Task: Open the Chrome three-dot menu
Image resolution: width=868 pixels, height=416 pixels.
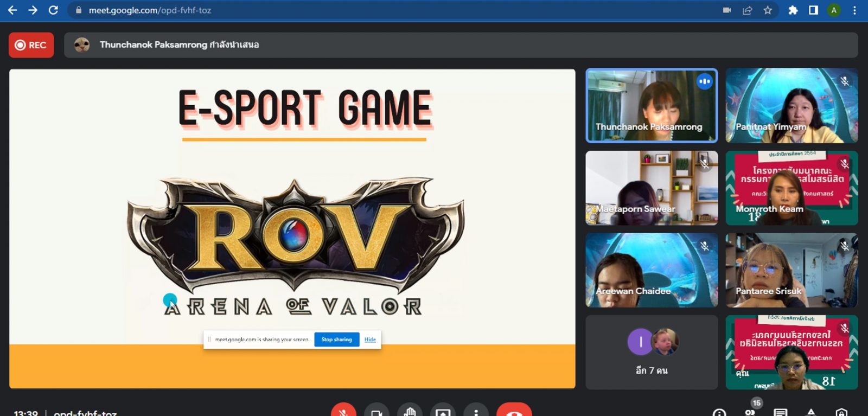Action: click(854, 10)
